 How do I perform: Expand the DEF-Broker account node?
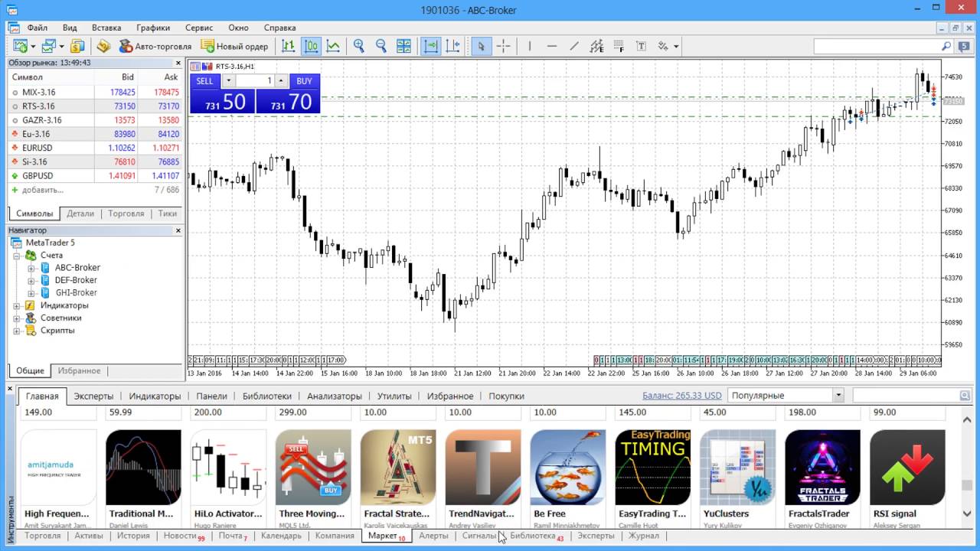click(x=31, y=280)
